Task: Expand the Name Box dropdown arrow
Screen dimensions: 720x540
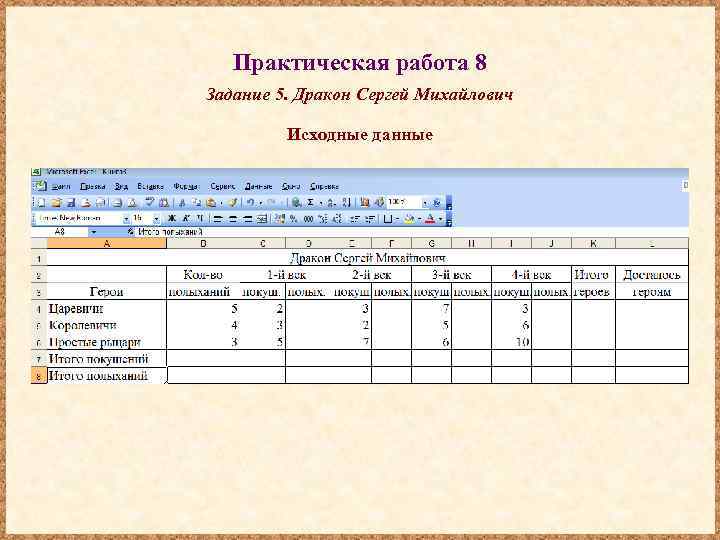Action: [93, 232]
